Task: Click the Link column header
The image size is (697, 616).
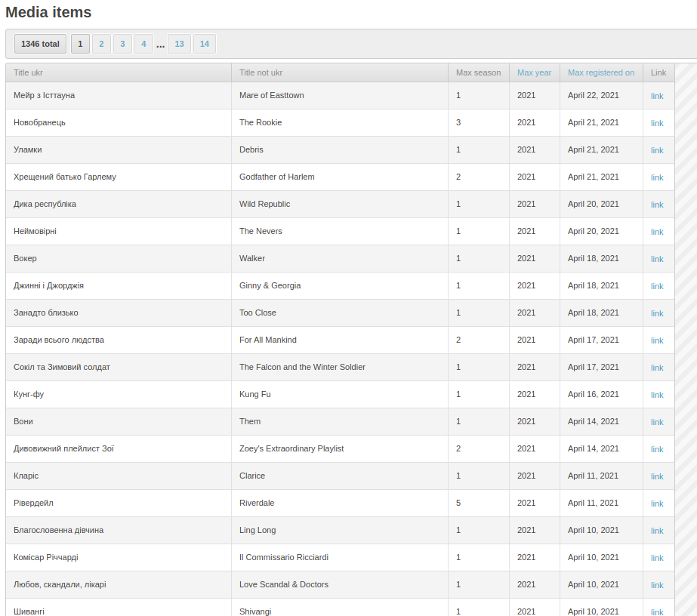Action: [x=658, y=72]
